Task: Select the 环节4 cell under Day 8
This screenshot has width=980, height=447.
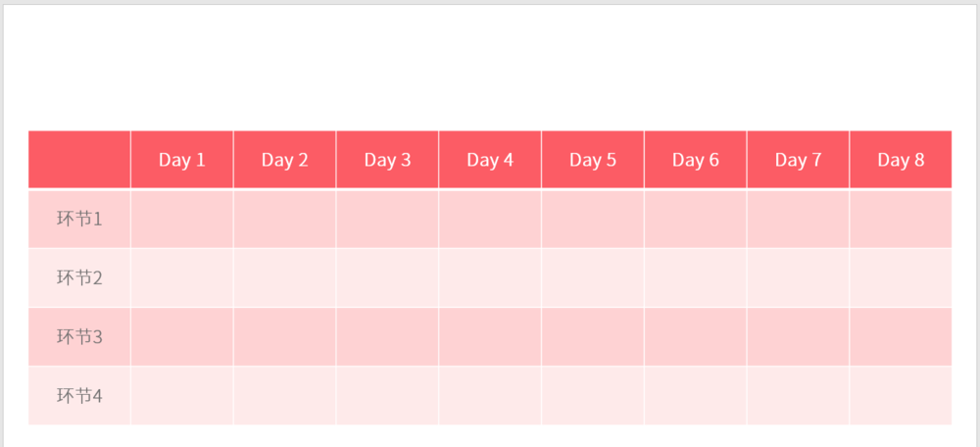Action: click(x=901, y=396)
